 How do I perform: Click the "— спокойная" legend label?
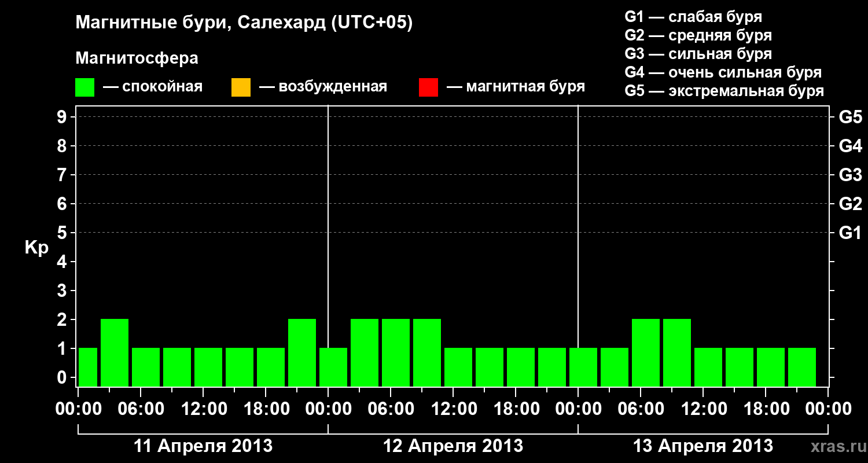[x=153, y=87]
